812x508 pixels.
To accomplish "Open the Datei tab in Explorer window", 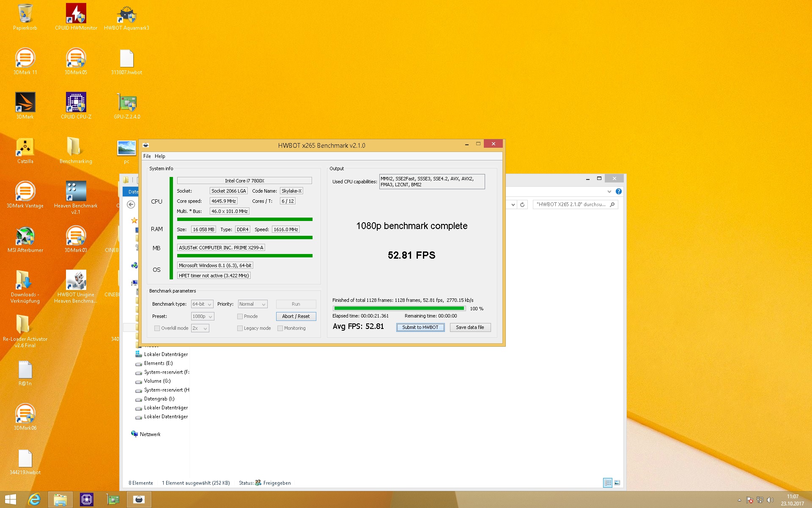I will [x=132, y=192].
